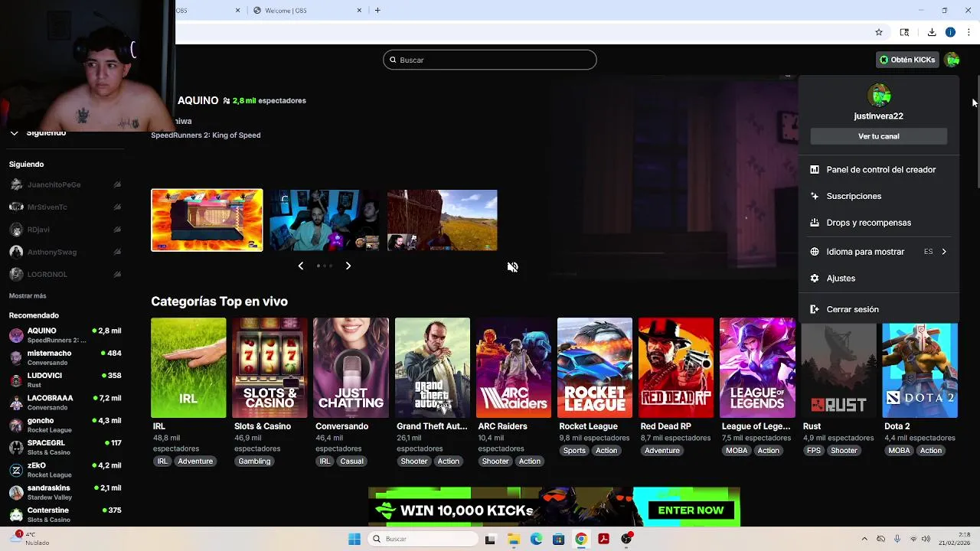Click the Gambling tag under Slots & Casino

[254, 461]
